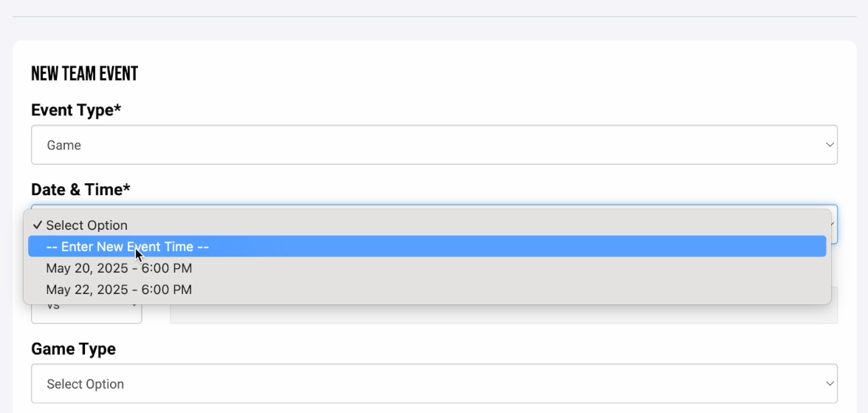868x413 pixels.
Task: Click the "Game Type" field label
Action: [x=73, y=349]
